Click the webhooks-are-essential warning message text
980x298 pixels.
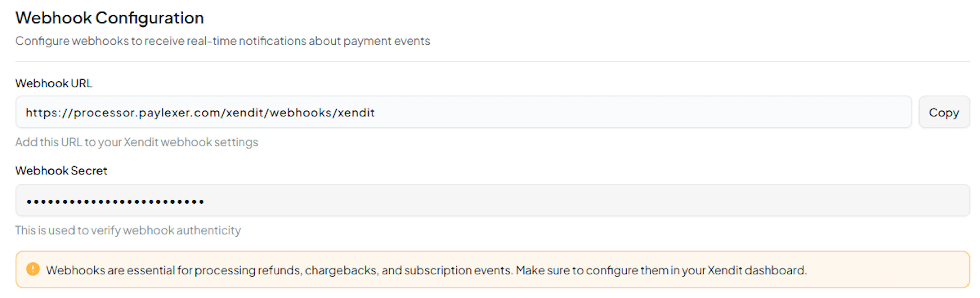(x=426, y=270)
